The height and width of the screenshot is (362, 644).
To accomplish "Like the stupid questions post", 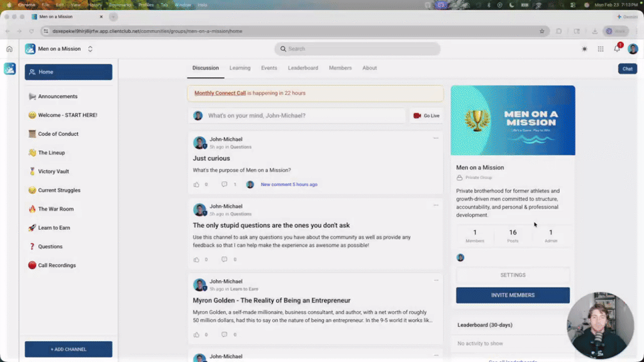I will point(196,260).
